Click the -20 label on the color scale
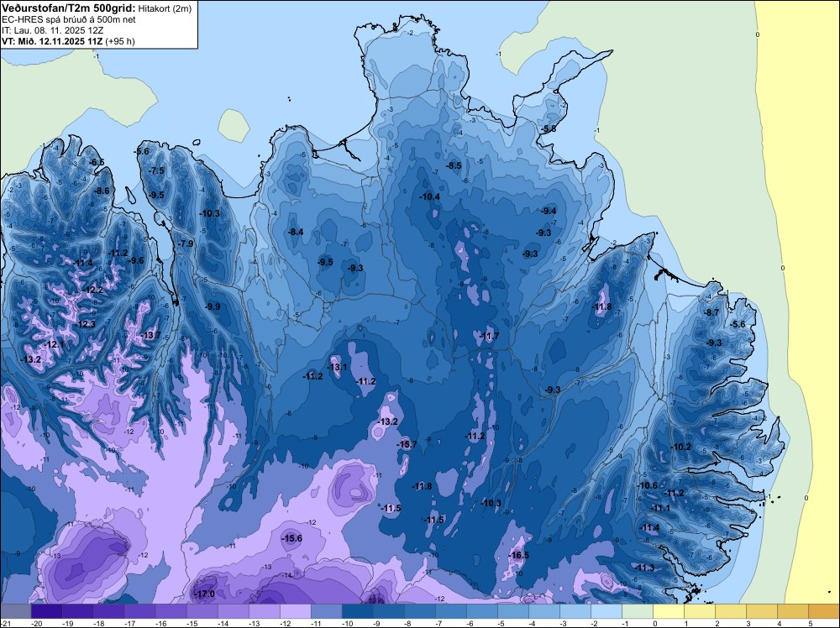 pos(37,623)
